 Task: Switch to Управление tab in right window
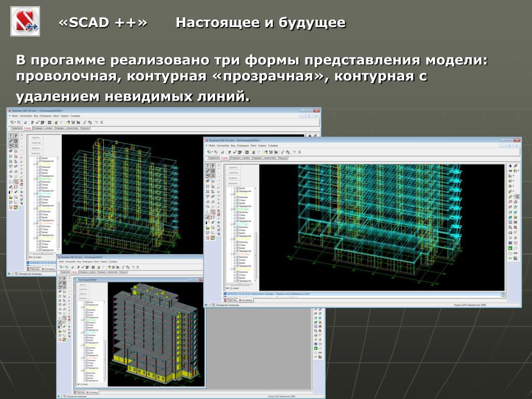click(214, 158)
